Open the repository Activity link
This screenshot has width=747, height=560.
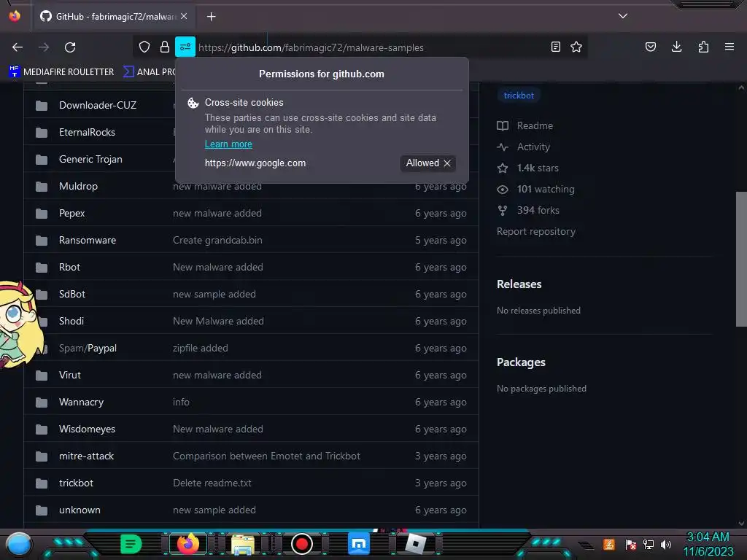click(523, 147)
